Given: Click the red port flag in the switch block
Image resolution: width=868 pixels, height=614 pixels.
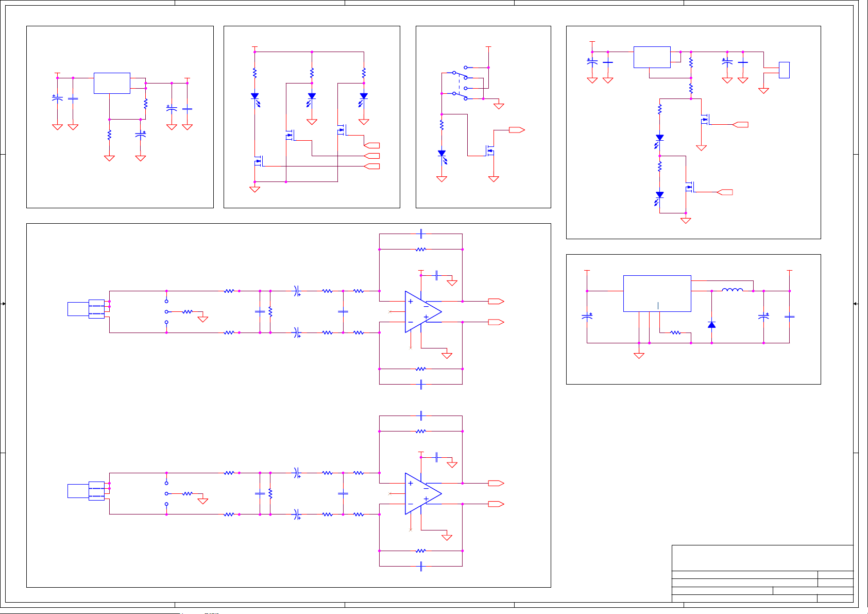Looking at the screenshot, I should pos(517,130).
